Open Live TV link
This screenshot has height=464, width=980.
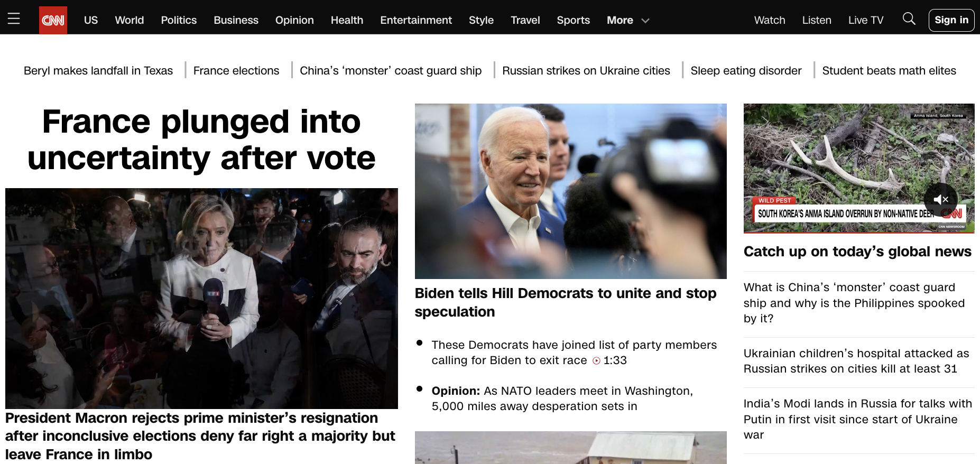click(866, 20)
